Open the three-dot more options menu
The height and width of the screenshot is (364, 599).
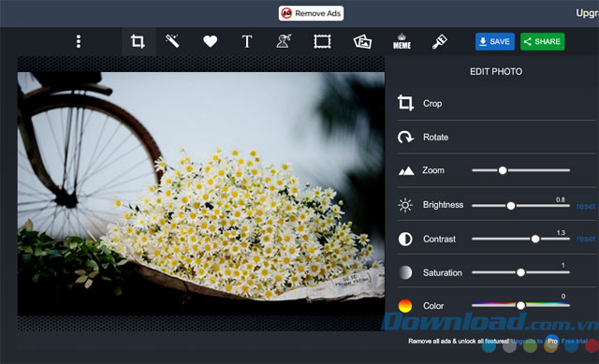click(79, 41)
